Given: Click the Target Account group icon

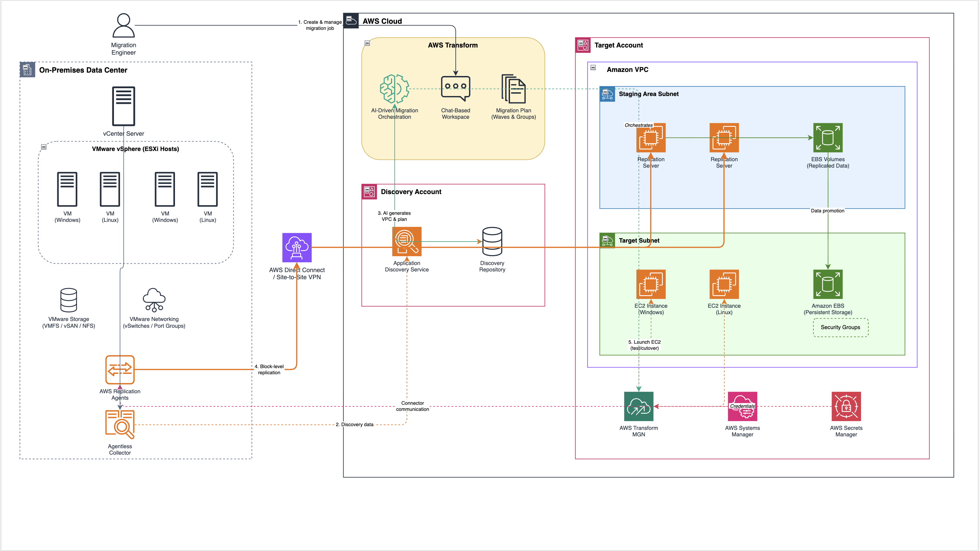Looking at the screenshot, I should [x=583, y=45].
